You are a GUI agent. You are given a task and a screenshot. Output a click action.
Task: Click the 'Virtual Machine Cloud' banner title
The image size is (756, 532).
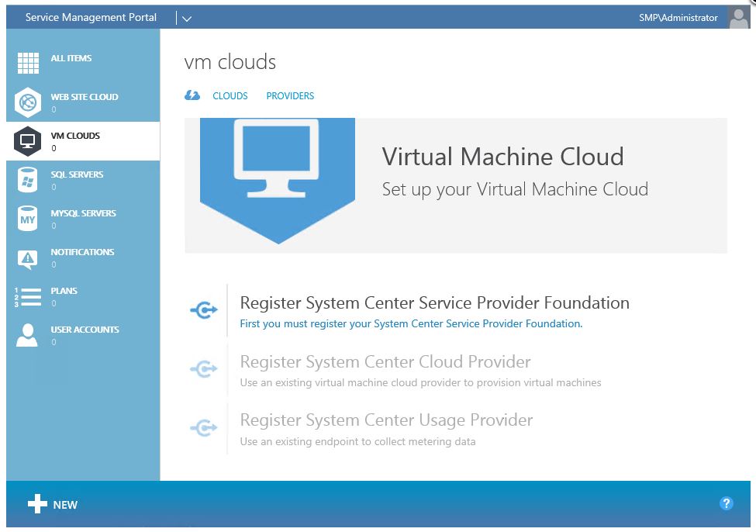coord(503,157)
